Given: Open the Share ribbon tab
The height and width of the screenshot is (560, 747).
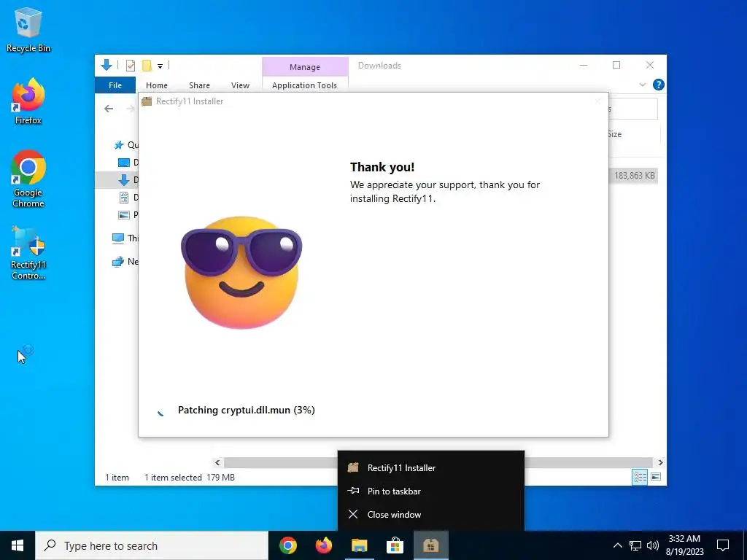Looking at the screenshot, I should 199,85.
